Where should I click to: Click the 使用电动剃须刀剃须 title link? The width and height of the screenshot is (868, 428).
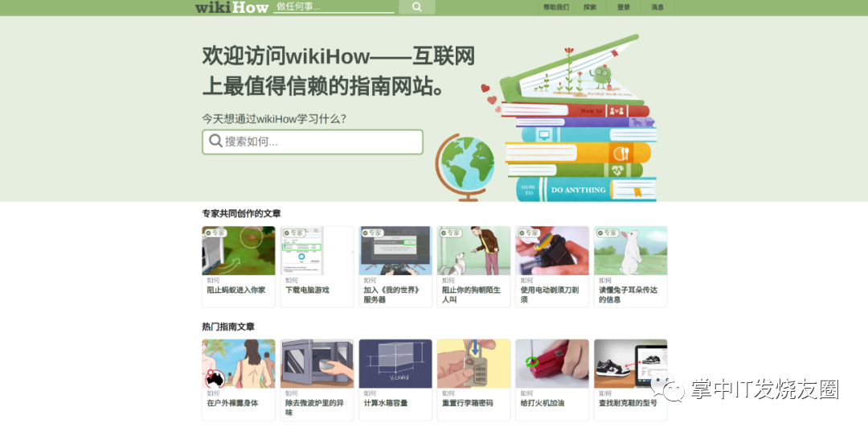[x=550, y=294]
